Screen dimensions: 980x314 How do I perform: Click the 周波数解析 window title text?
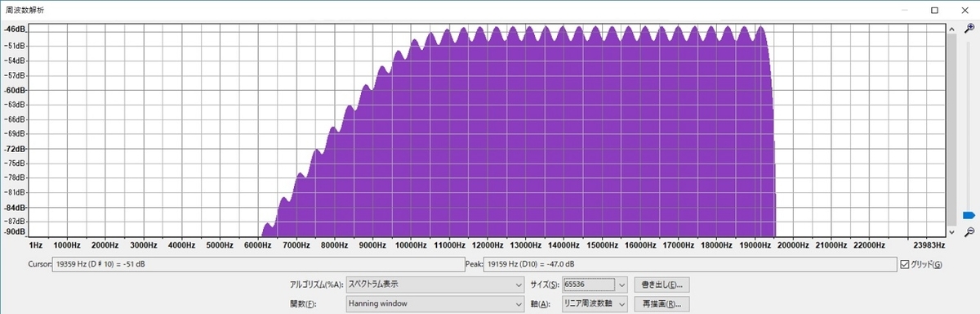(24, 10)
